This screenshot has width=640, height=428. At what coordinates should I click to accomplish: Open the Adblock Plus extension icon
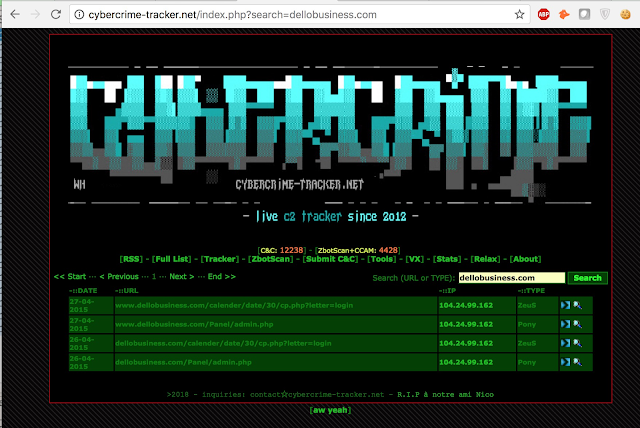(x=543, y=15)
